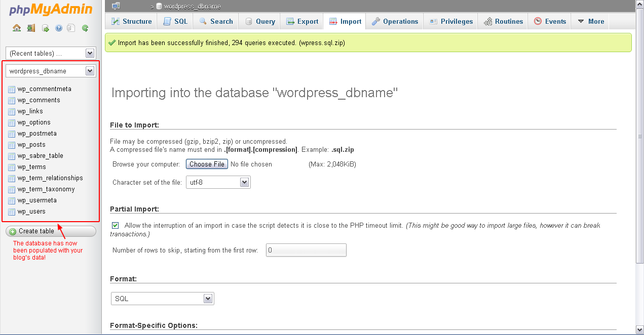Expand the character set utf-8 dropdown
The width and height of the screenshot is (644, 335).
218,182
